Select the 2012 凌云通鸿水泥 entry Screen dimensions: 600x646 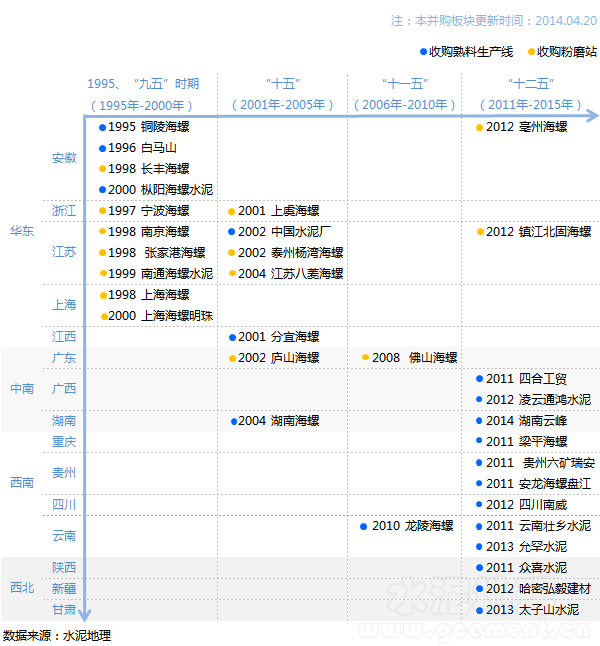coord(534,400)
